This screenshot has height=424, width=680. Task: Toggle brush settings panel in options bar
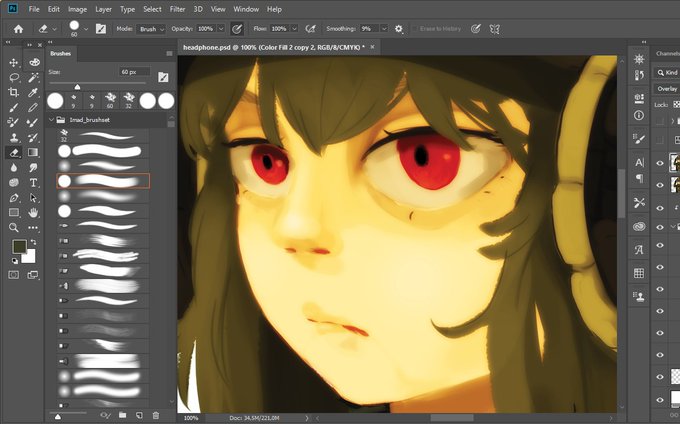(101, 29)
